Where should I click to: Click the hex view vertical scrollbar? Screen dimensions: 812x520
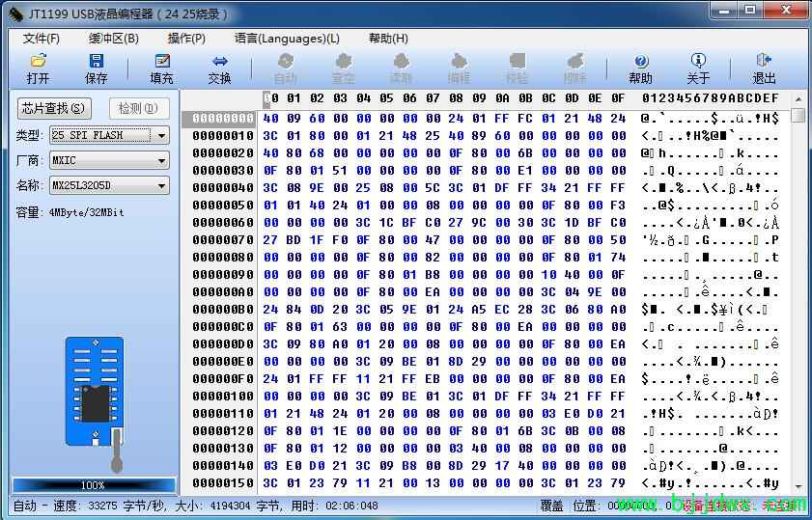798,289
